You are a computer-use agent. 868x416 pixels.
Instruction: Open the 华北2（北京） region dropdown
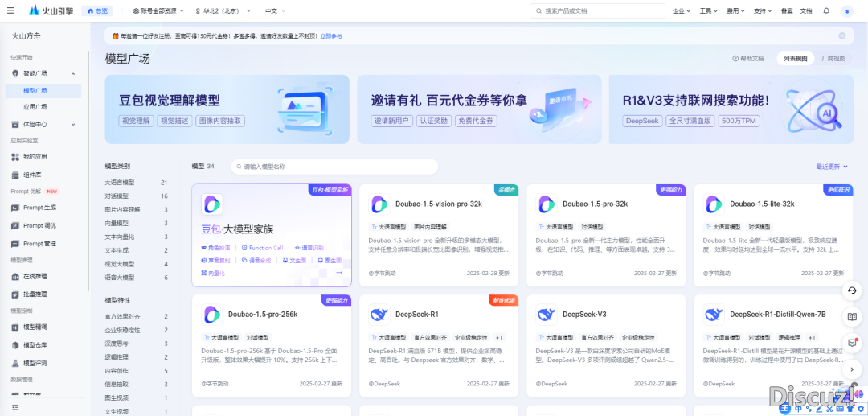pyautogui.click(x=223, y=11)
